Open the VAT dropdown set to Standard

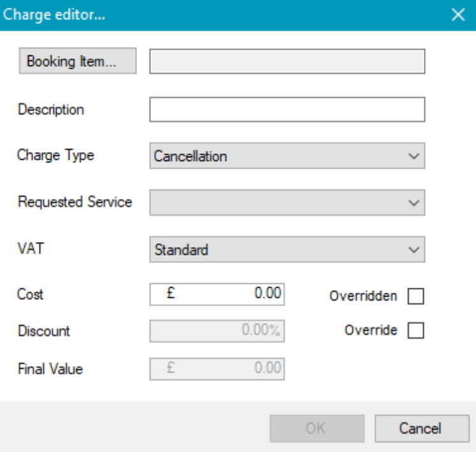(x=287, y=250)
